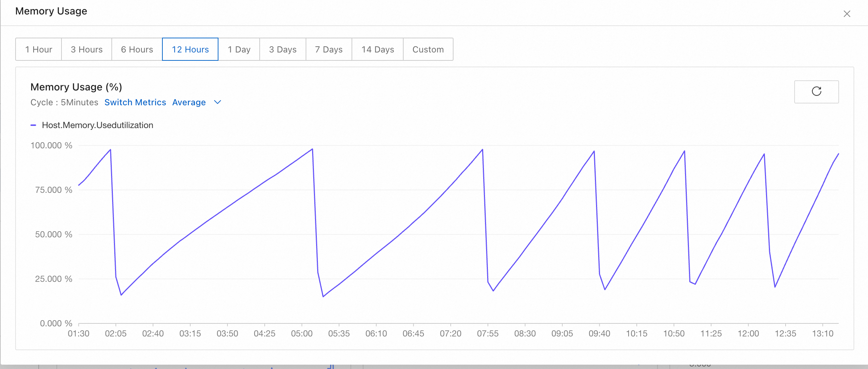Click the 07:55 time axis label
This screenshot has width=868, height=369.
tap(488, 334)
